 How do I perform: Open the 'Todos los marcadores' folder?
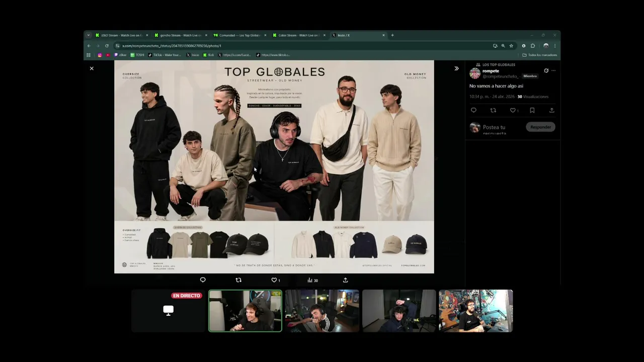(x=539, y=55)
